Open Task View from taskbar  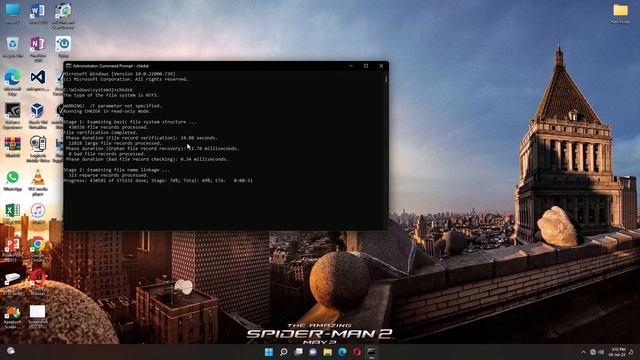[x=298, y=352]
